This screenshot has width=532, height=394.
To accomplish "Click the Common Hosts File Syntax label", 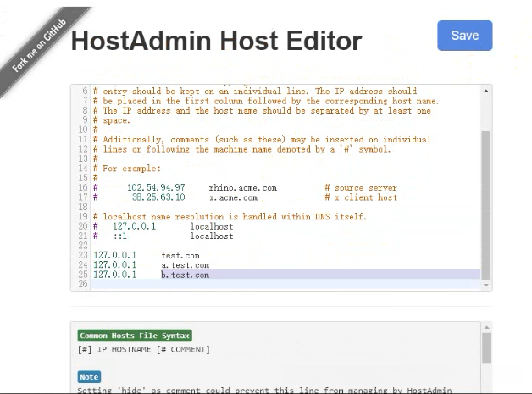I will pyautogui.click(x=135, y=336).
